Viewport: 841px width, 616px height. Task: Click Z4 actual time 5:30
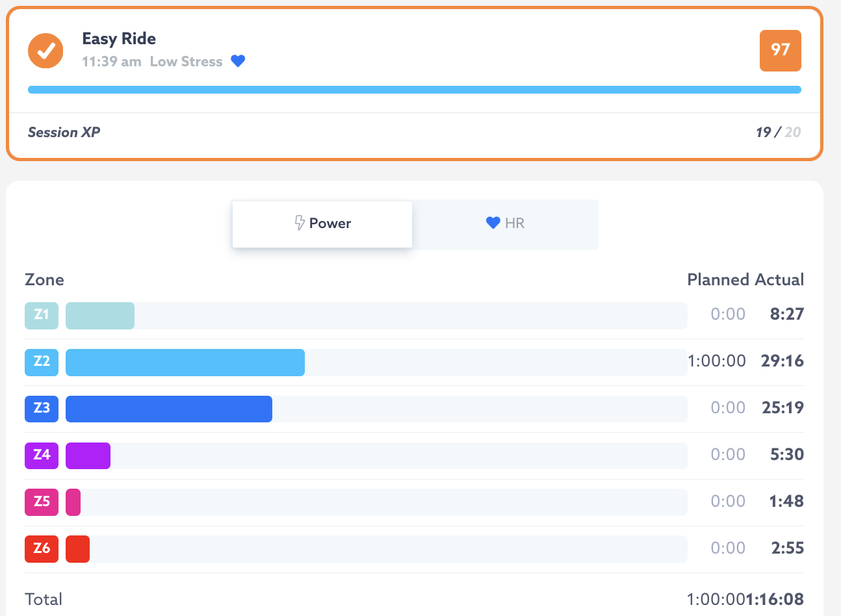click(787, 455)
